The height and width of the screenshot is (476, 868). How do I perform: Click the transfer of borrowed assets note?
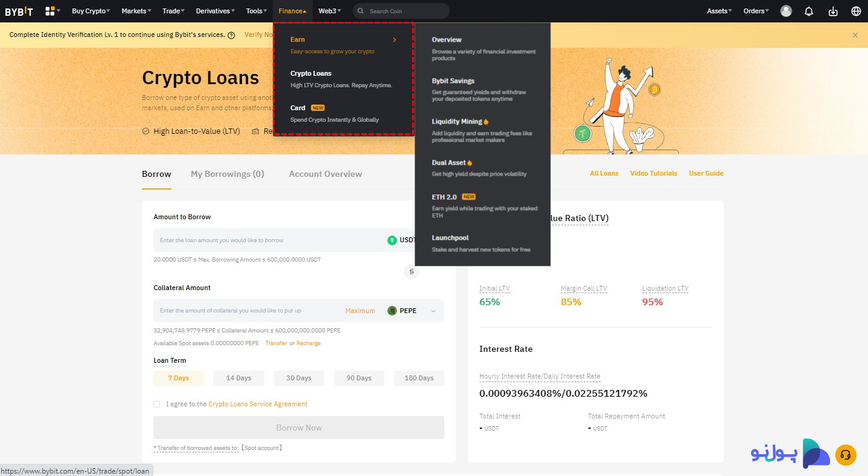tap(218, 448)
